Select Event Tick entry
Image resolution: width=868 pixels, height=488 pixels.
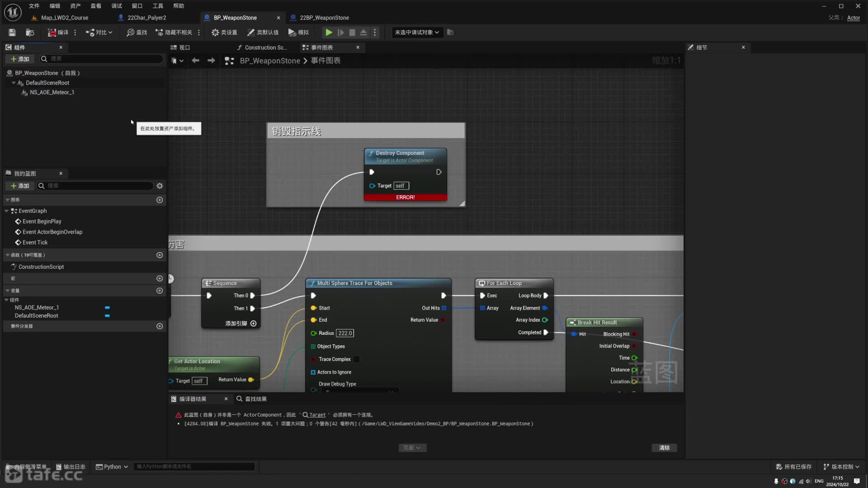[35, 243]
